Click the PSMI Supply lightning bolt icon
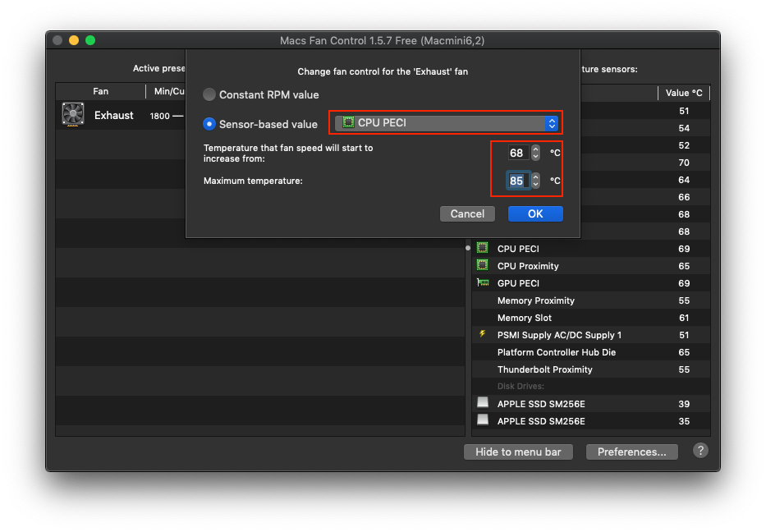Image resolution: width=766 pixels, height=532 pixels. 483,334
